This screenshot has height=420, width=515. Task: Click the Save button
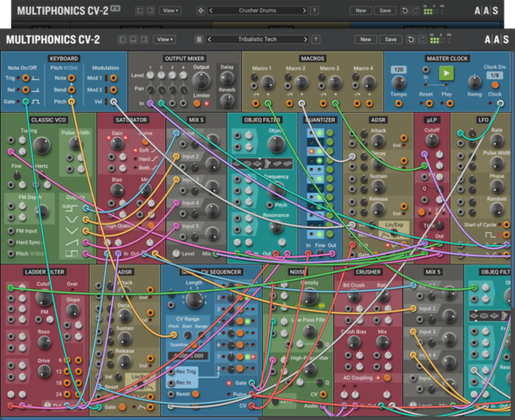[x=391, y=39]
